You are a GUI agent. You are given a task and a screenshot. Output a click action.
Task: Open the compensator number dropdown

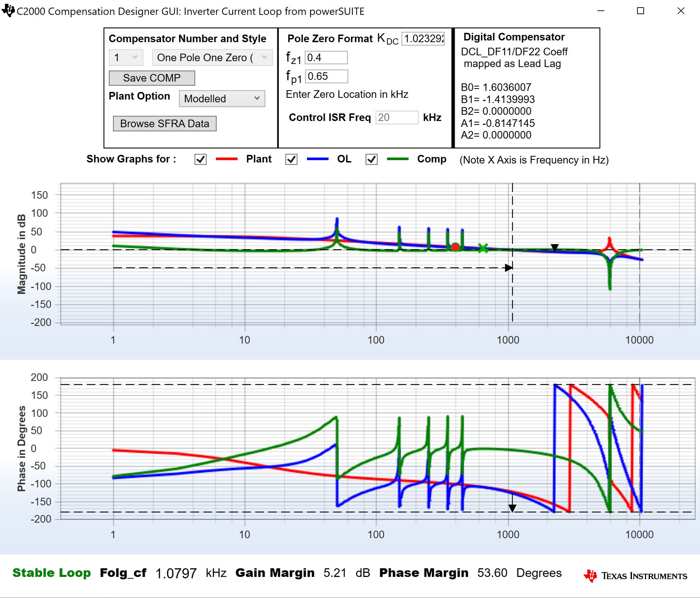pos(126,57)
